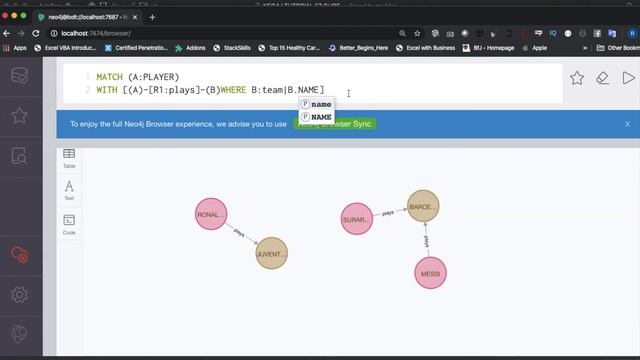Image resolution: width=640 pixels, height=360 pixels.
Task: Click plays relationship from RONAL to JUVENT
Action: pyautogui.click(x=239, y=233)
